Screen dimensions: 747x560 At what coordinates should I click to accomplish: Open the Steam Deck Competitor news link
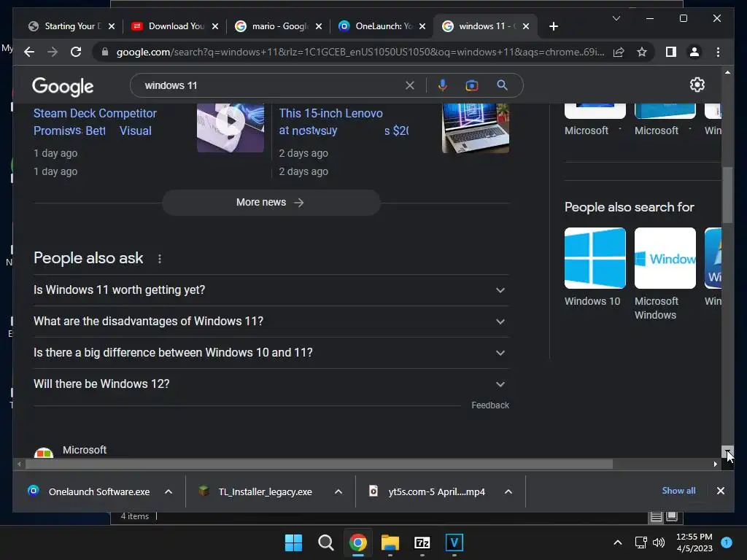click(x=95, y=122)
